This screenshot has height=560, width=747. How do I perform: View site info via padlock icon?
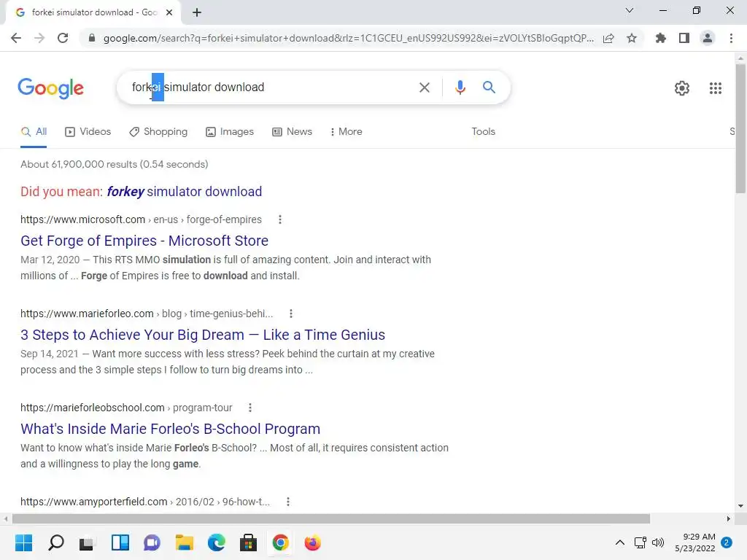pyautogui.click(x=91, y=38)
